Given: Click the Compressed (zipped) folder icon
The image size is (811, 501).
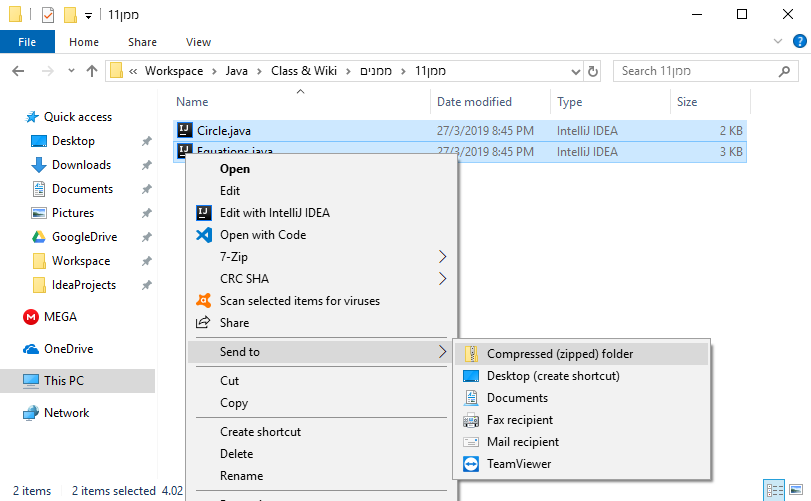Looking at the screenshot, I should pos(470,354).
